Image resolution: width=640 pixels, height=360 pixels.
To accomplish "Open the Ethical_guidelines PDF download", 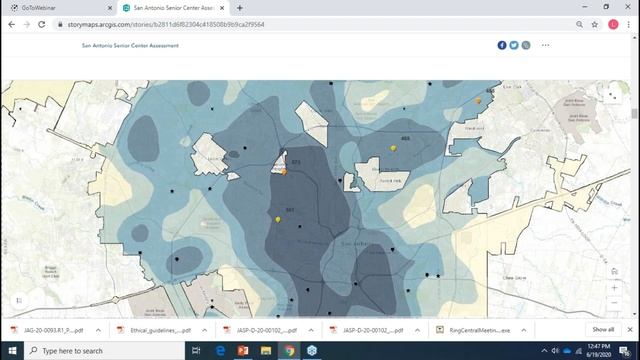I will 155,330.
